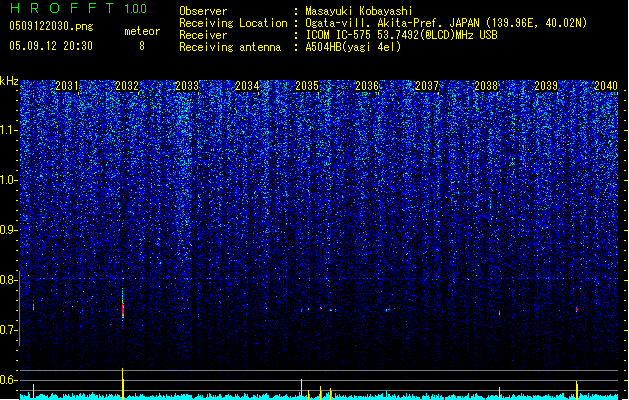Click the 2040 time marker
The width and height of the screenshot is (629, 400).
pyautogui.click(x=606, y=85)
